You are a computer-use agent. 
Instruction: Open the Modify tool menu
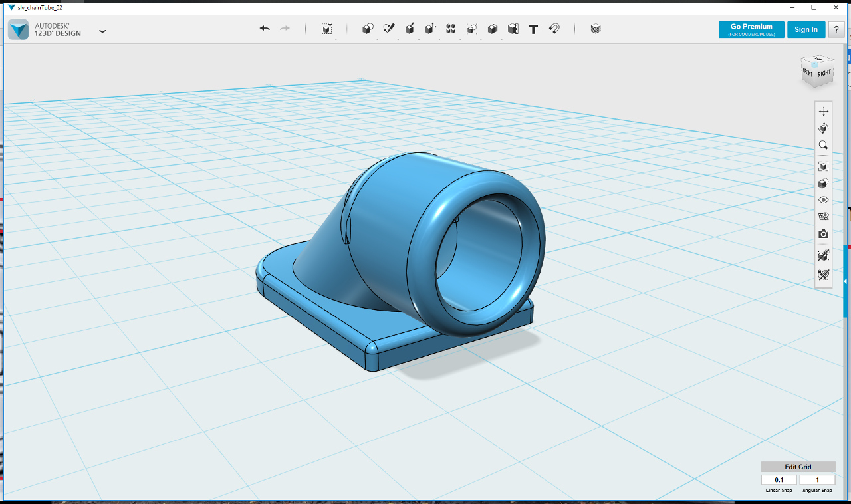click(430, 29)
